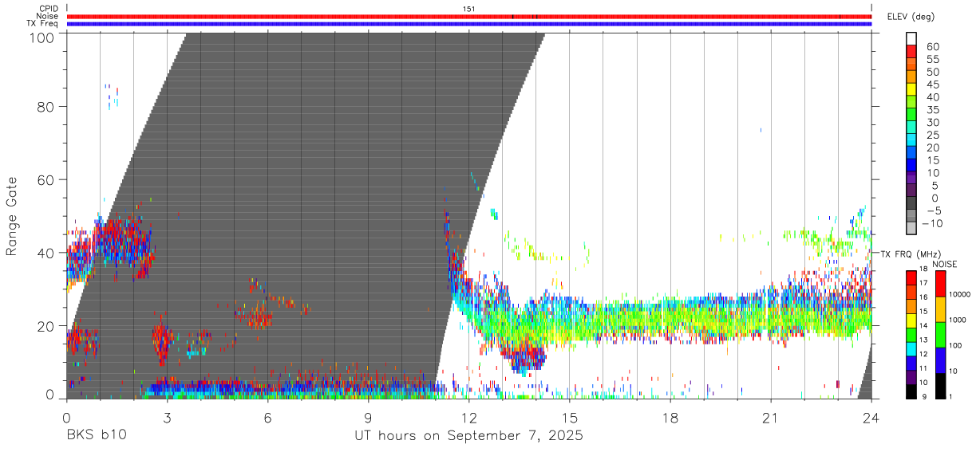The height and width of the screenshot is (452, 980).
Task: Click the BKS b10 radar label
Action: [96, 436]
